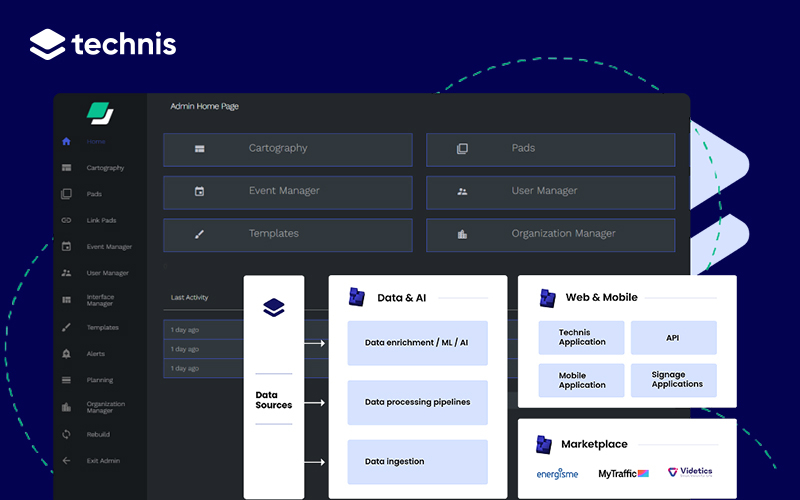
Task: Click the Cartography grid icon in sidebar
Action: [x=66, y=168]
